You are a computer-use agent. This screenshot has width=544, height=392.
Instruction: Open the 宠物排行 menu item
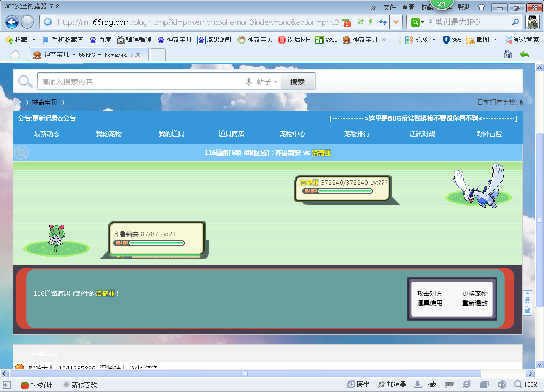(356, 133)
